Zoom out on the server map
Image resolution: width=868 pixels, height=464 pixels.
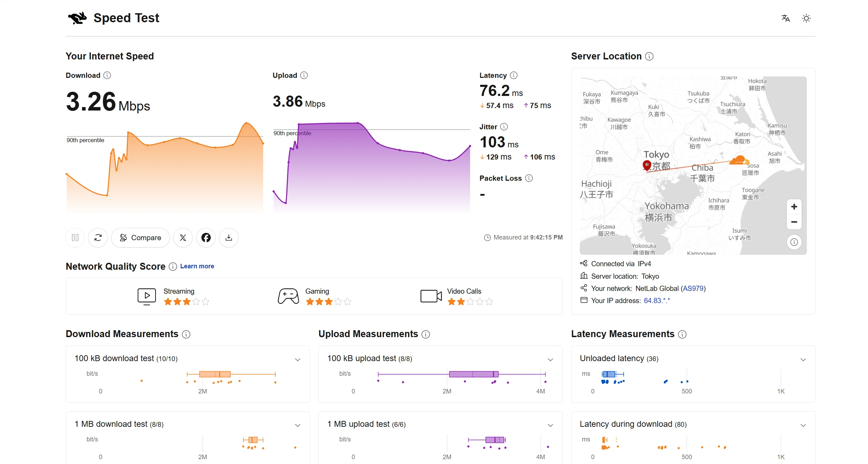(x=794, y=222)
